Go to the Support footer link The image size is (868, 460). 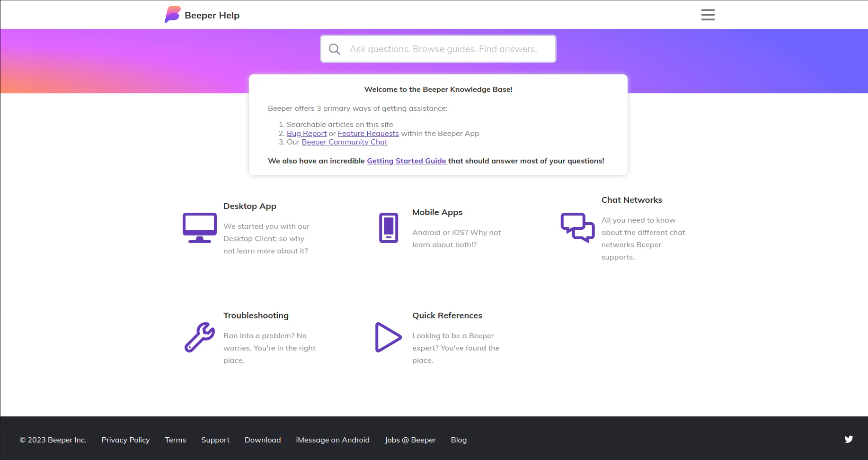215,440
